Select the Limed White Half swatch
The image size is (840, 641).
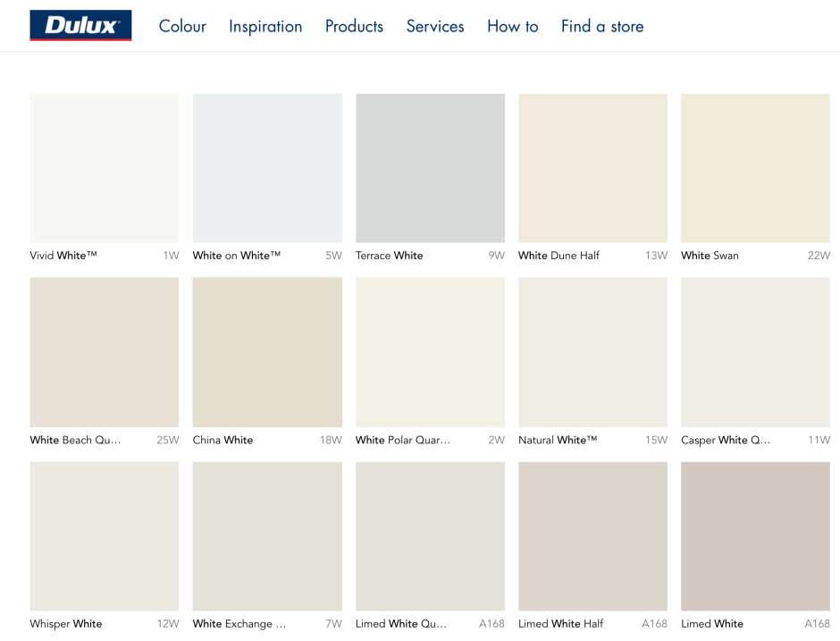tap(592, 536)
